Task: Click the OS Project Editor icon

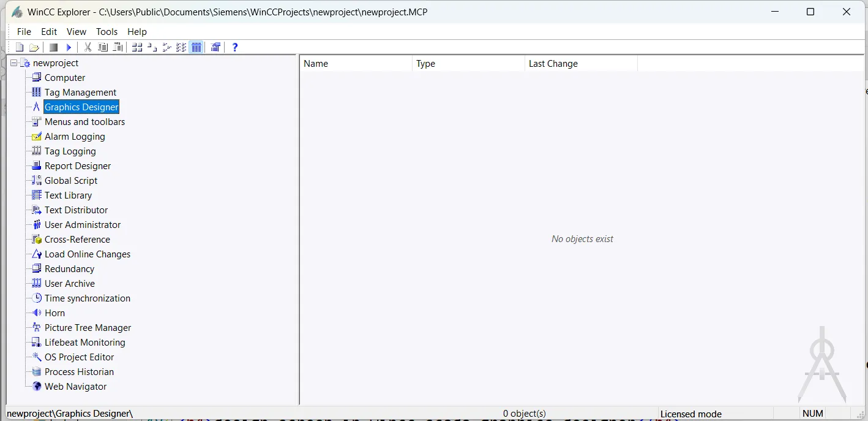Action: coord(37,357)
